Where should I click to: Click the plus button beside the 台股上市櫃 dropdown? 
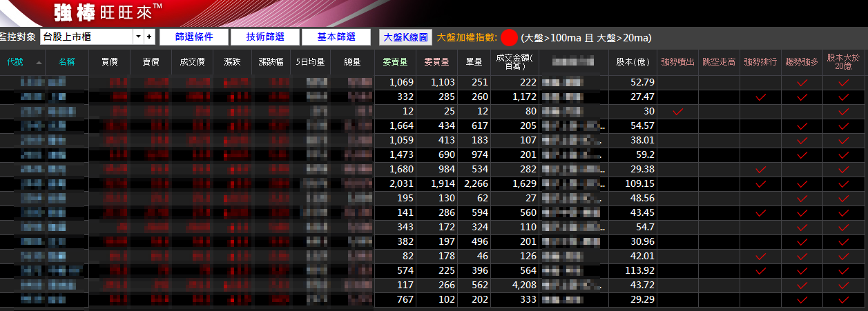pyautogui.click(x=149, y=37)
